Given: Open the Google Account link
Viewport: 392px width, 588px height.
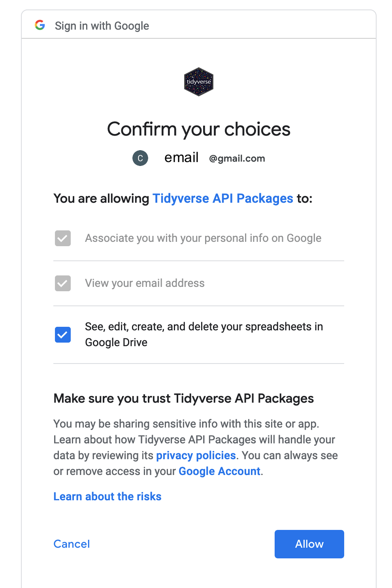Looking at the screenshot, I should click(219, 471).
